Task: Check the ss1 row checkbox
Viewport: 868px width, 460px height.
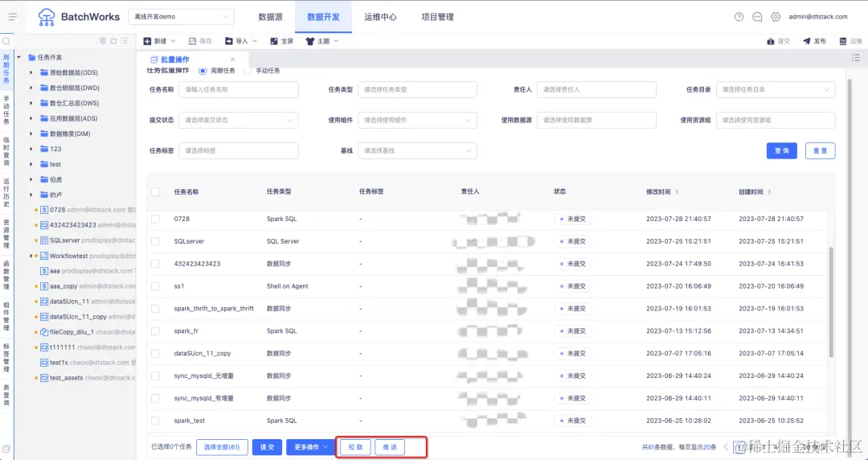Action: [x=156, y=286]
